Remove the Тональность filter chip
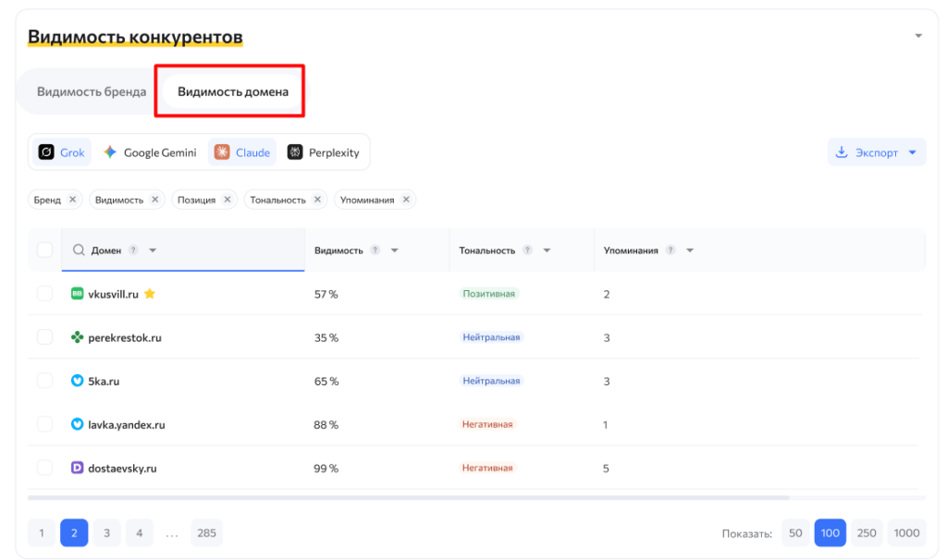The image size is (947, 560). pos(317,200)
